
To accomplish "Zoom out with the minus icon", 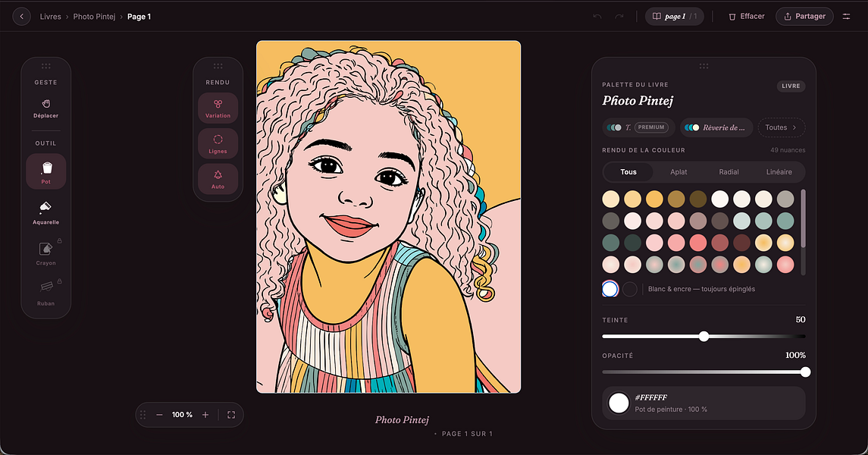I will [x=159, y=415].
